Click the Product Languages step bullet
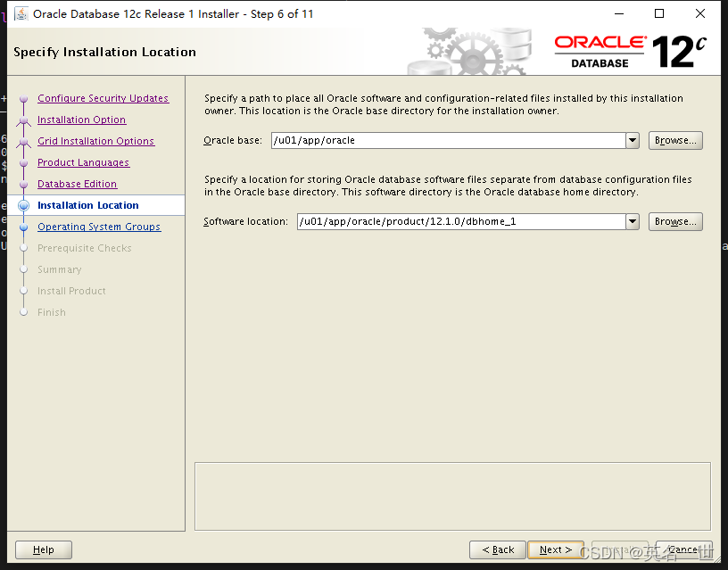This screenshot has height=570, width=728. pyautogui.click(x=24, y=162)
